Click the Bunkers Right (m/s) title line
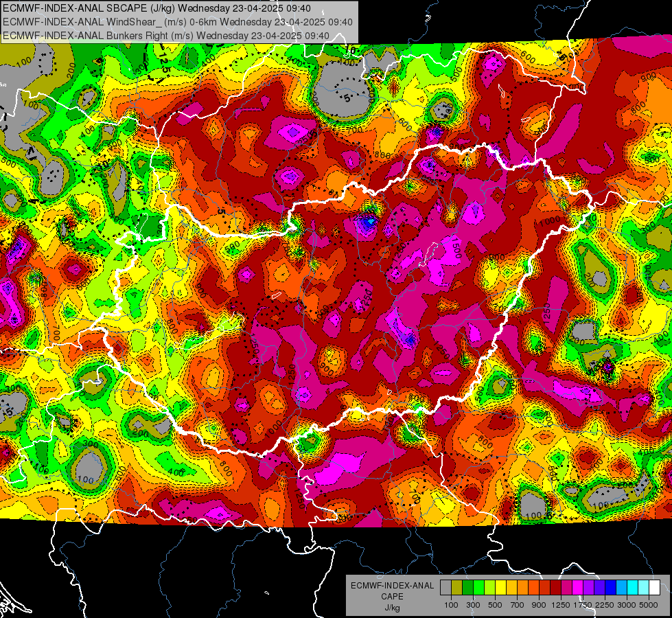The image size is (672, 618). 166,36
